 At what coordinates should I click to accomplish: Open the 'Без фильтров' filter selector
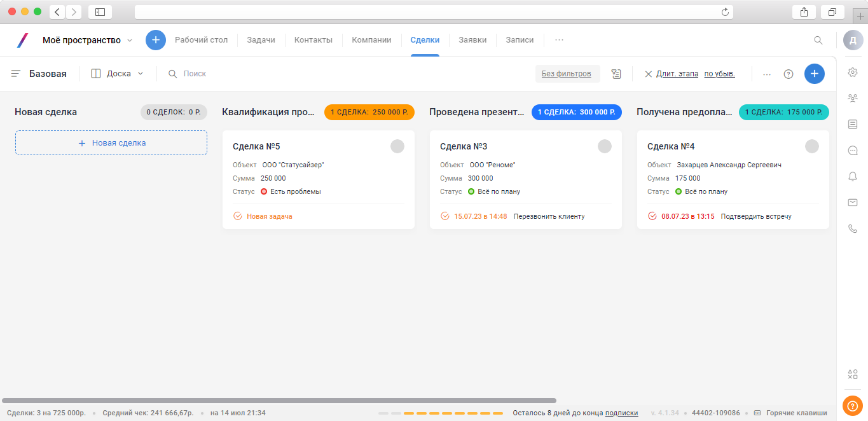pyautogui.click(x=567, y=74)
